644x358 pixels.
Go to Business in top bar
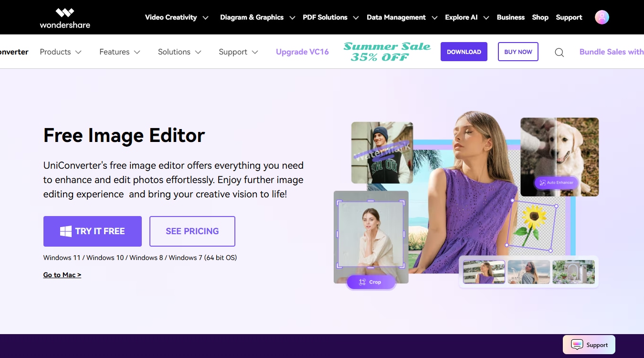point(510,17)
